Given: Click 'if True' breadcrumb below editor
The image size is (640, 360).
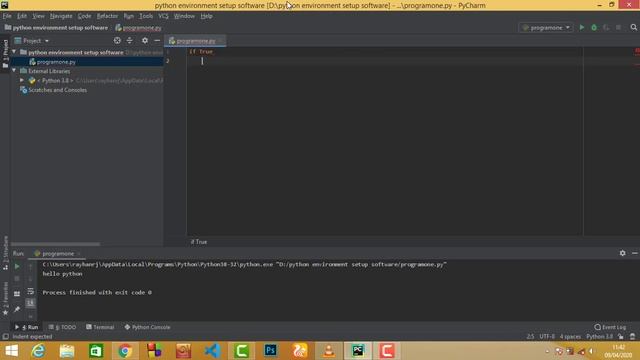Looking at the screenshot, I should (x=199, y=242).
